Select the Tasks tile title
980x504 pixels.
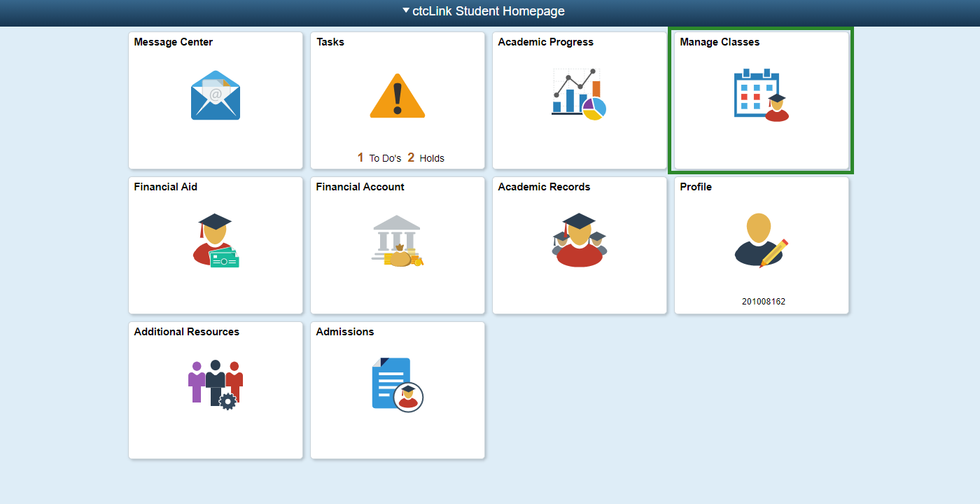point(330,42)
